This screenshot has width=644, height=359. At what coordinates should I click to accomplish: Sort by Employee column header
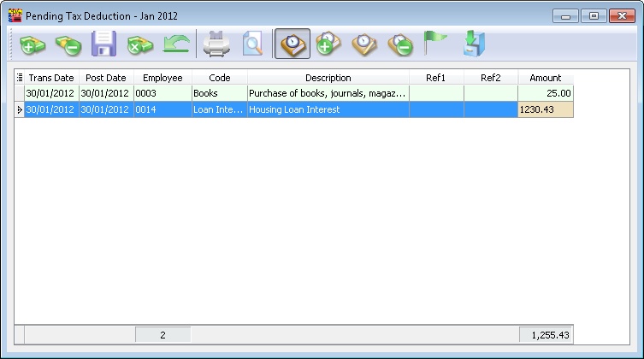pyautogui.click(x=162, y=78)
